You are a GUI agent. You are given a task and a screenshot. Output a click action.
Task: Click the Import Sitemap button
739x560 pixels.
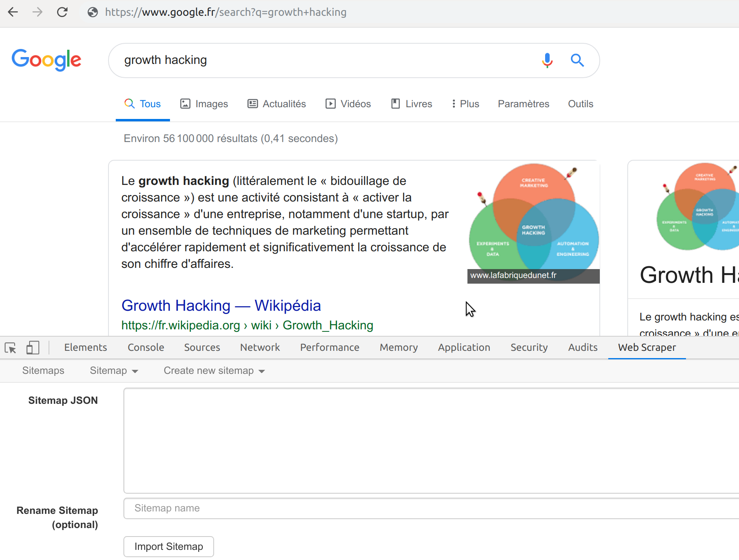pos(169,547)
